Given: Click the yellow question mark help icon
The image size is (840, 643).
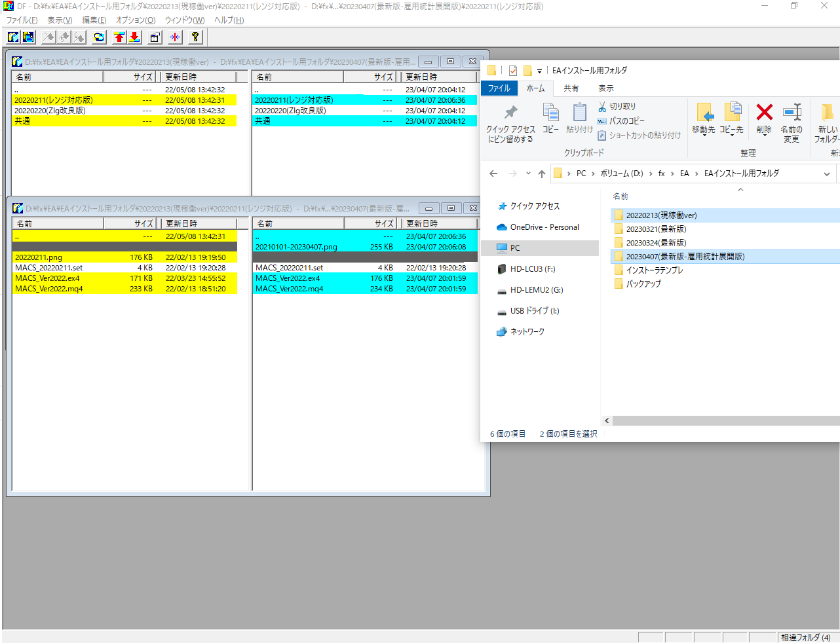Looking at the screenshot, I should pyautogui.click(x=195, y=37).
